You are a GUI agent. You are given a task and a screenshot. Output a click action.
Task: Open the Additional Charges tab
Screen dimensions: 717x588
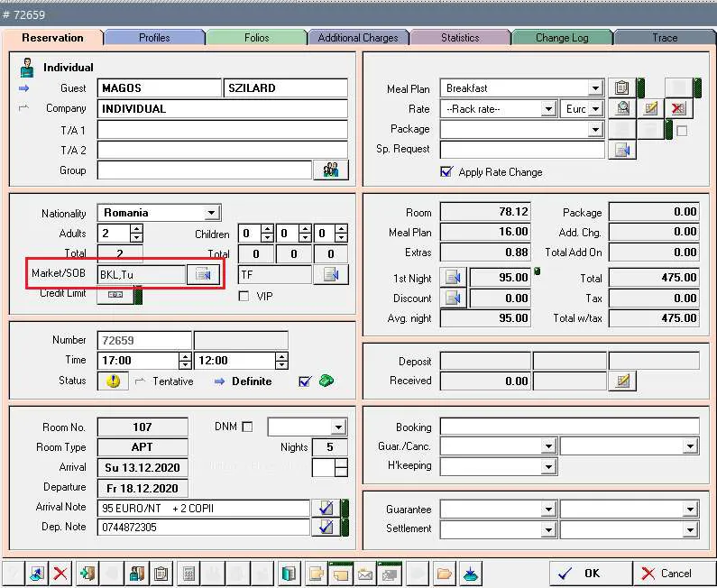click(x=358, y=38)
